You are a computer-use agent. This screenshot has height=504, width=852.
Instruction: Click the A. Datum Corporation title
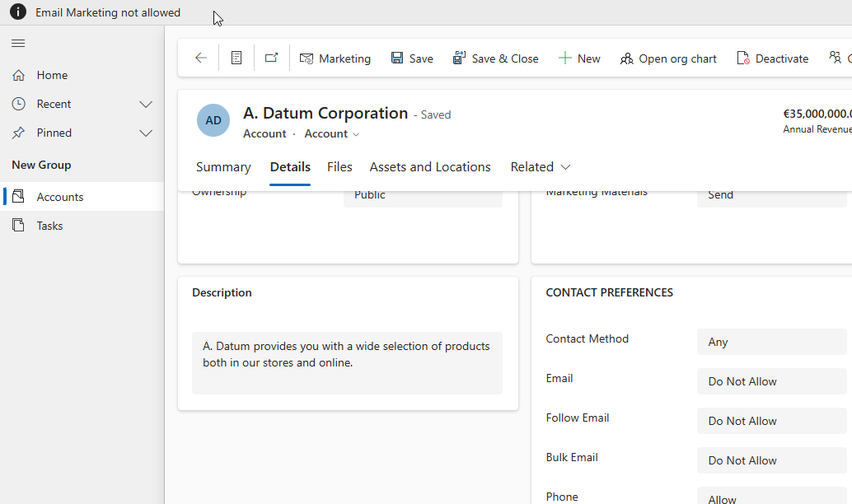pos(325,113)
